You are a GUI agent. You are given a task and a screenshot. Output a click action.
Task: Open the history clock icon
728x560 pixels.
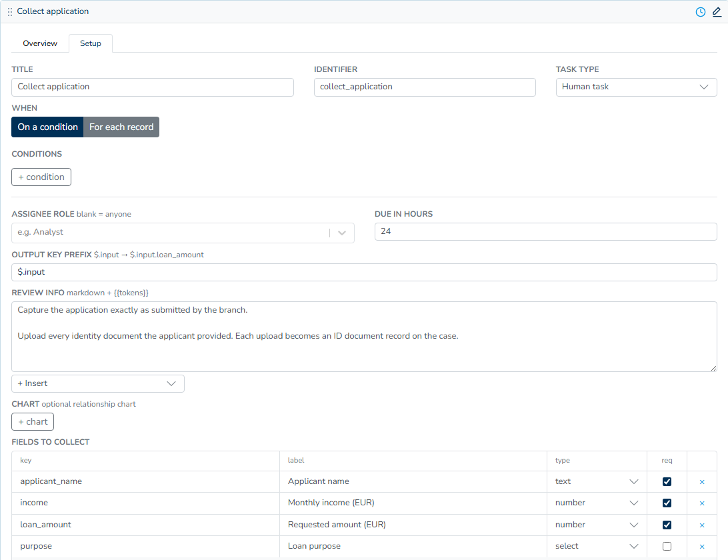pos(700,12)
